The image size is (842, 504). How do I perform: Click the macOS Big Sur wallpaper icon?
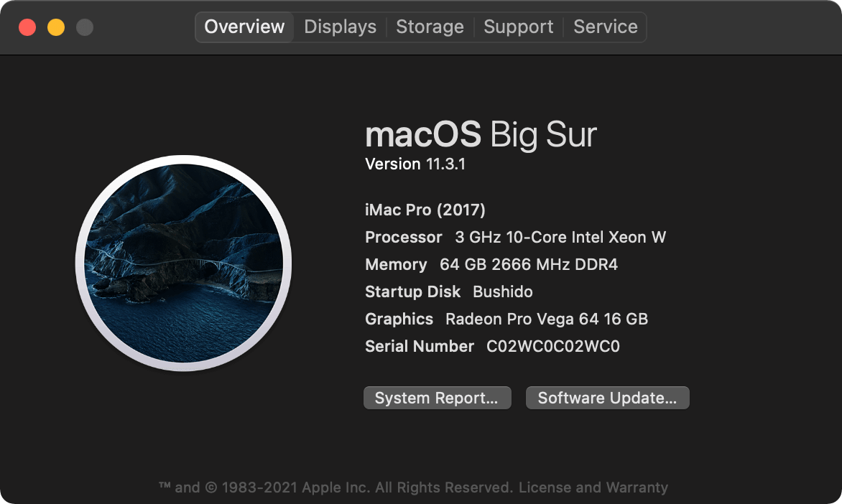pos(184,263)
